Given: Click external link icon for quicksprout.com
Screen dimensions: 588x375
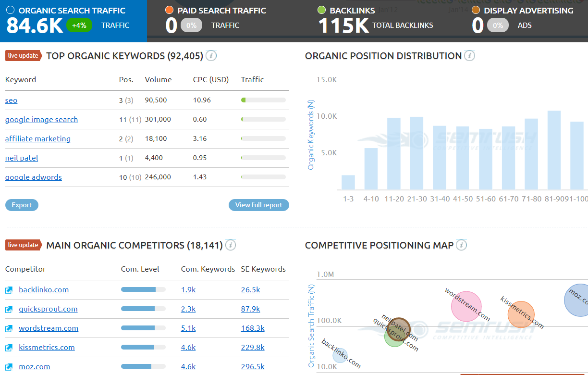Looking at the screenshot, I should click(9, 309).
